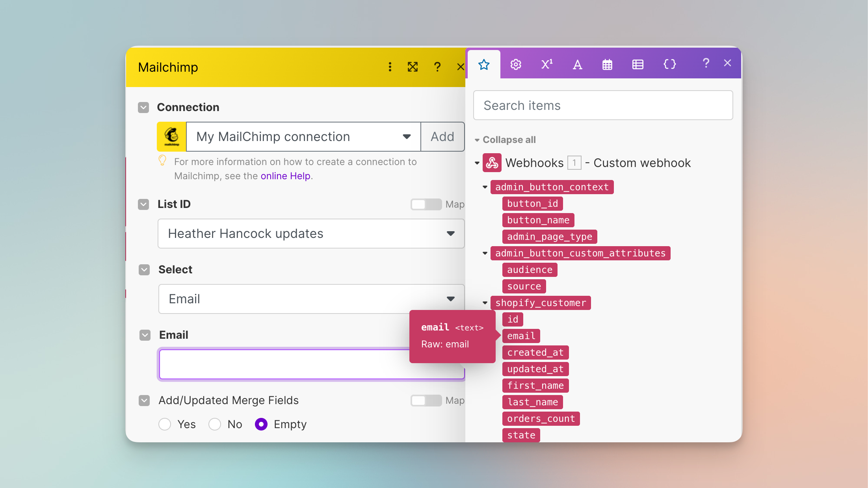Select the Yes radio option
Image resolution: width=868 pixels, height=488 pixels.
(x=165, y=424)
